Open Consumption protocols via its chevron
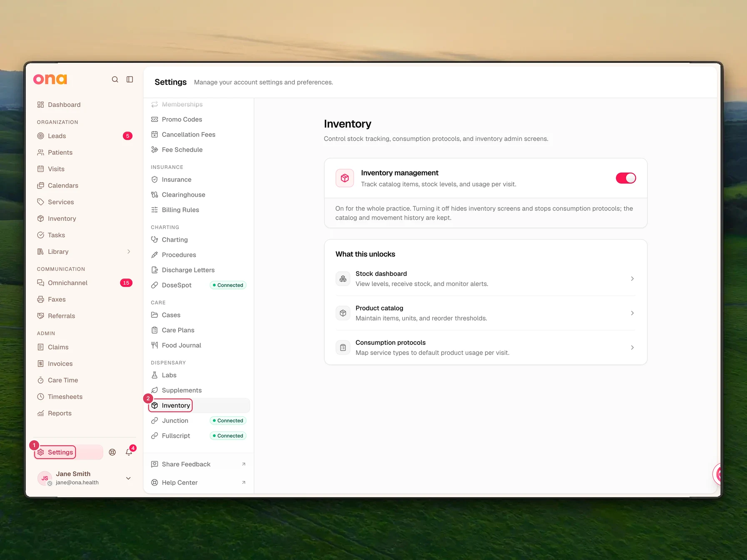The height and width of the screenshot is (560, 747). click(632, 348)
